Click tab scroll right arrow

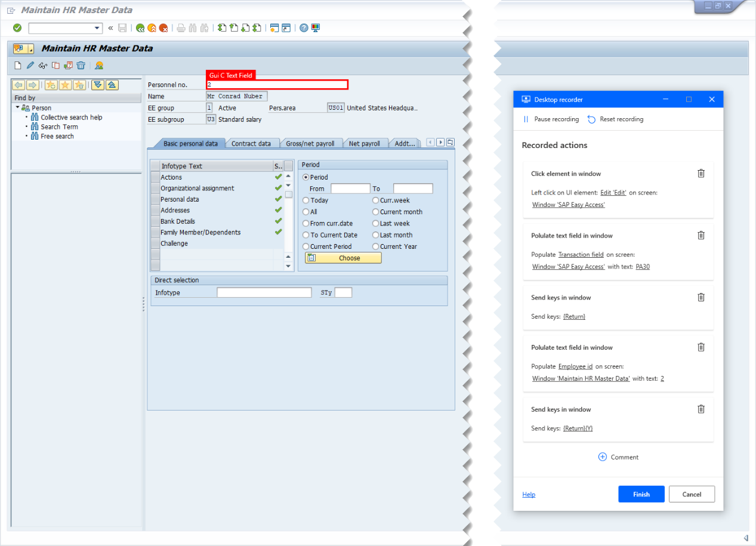[440, 143]
